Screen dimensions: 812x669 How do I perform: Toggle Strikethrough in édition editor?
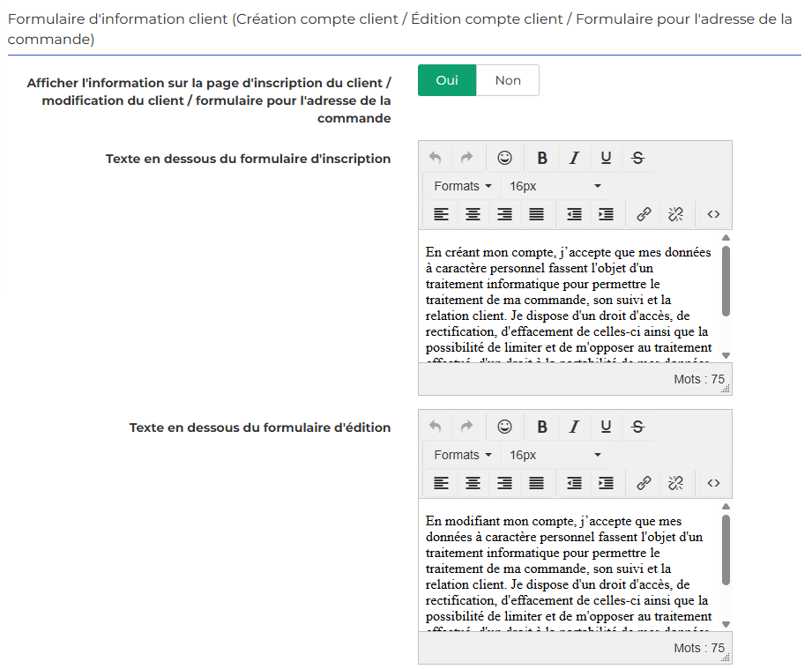[x=638, y=427]
